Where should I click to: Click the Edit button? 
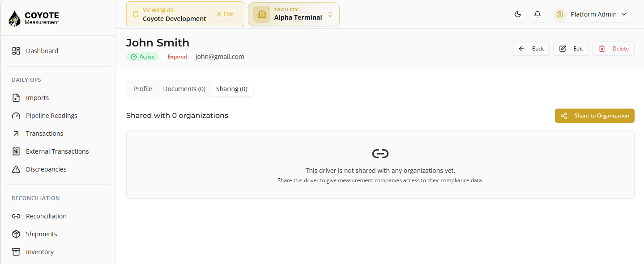pos(571,49)
